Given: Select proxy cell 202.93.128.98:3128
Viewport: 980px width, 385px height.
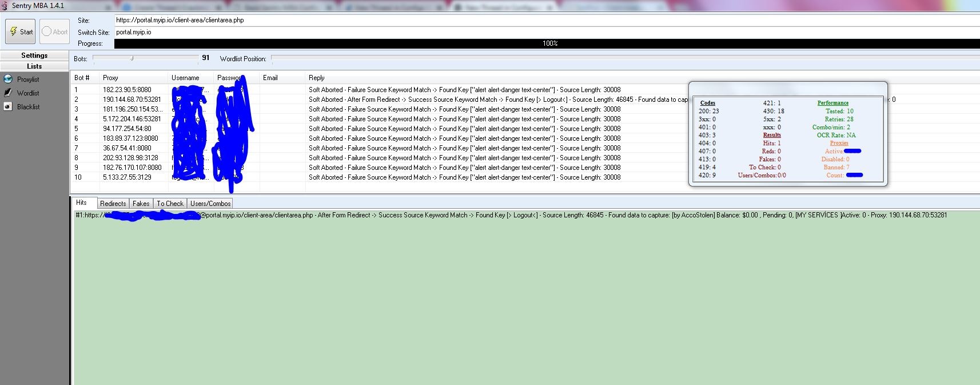Looking at the screenshot, I should click(x=131, y=158).
